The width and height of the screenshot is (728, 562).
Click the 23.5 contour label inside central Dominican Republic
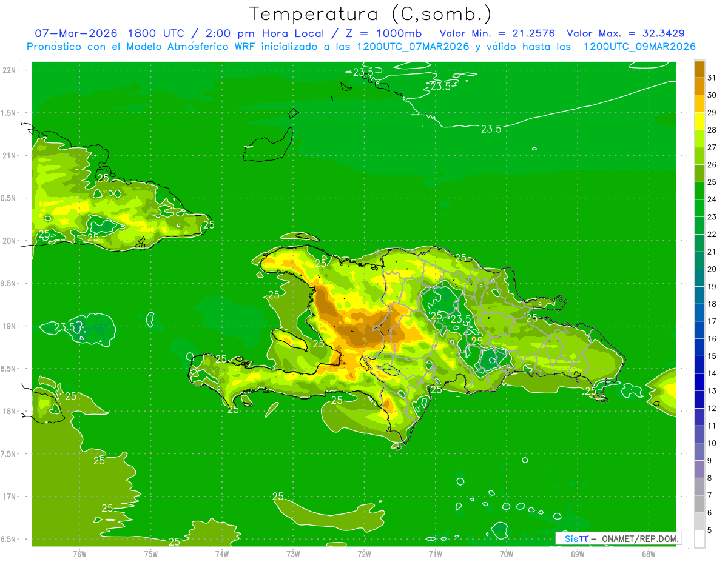(x=460, y=319)
